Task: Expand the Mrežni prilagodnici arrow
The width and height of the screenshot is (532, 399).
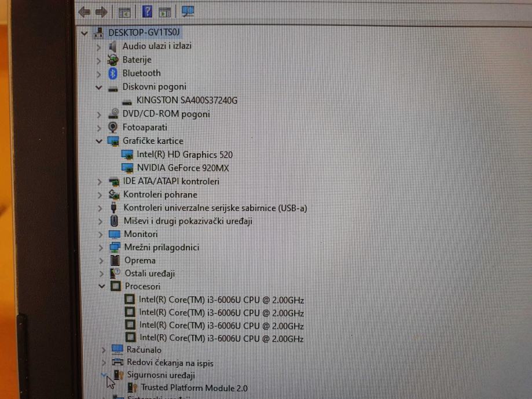Action: click(x=101, y=248)
